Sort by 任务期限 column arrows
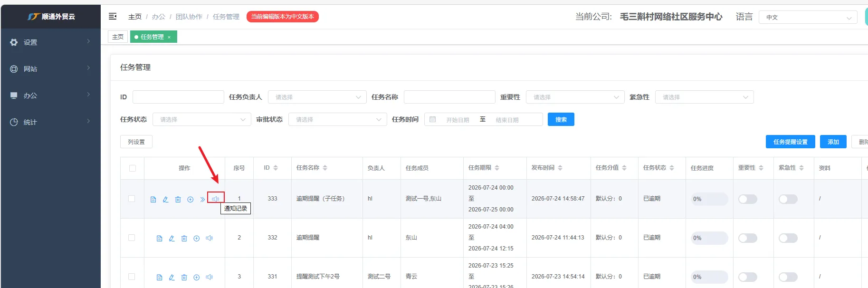Screen dimensions: 868x288 [x=497, y=168]
